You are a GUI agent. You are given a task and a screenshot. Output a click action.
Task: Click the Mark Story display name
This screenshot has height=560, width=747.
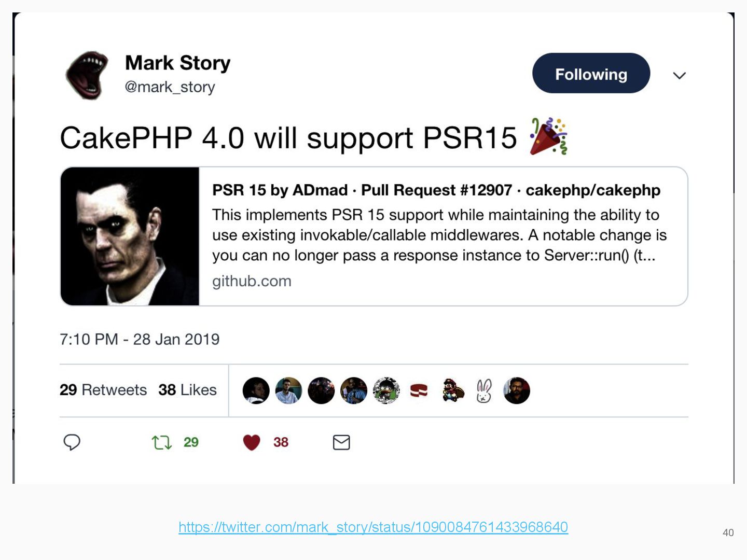click(178, 63)
